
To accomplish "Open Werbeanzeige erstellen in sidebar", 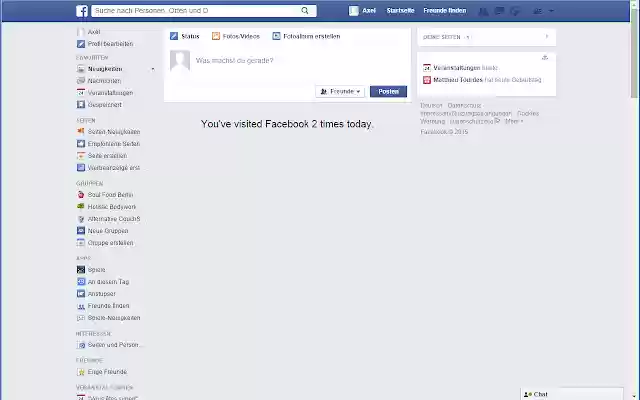I will (x=114, y=168).
